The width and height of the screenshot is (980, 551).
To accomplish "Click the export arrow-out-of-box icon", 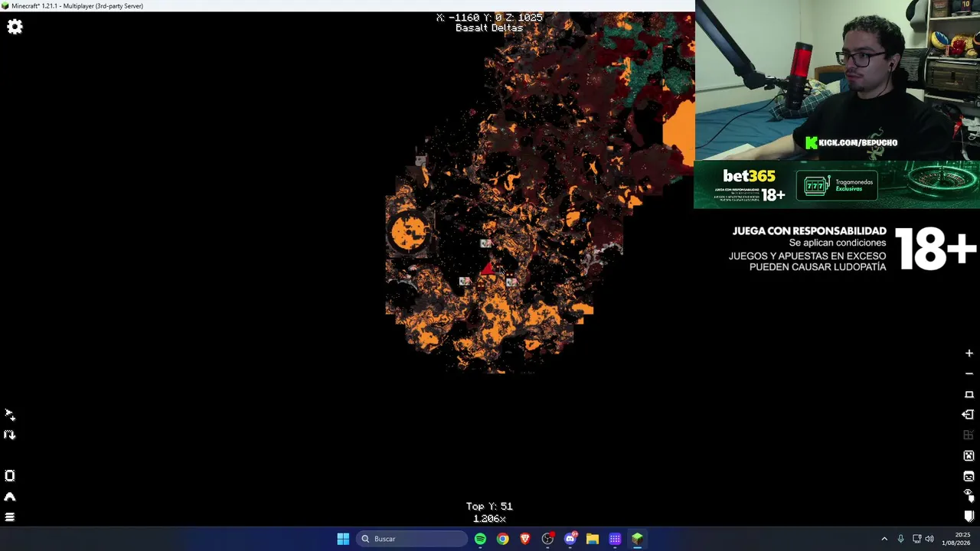I will coord(969,415).
